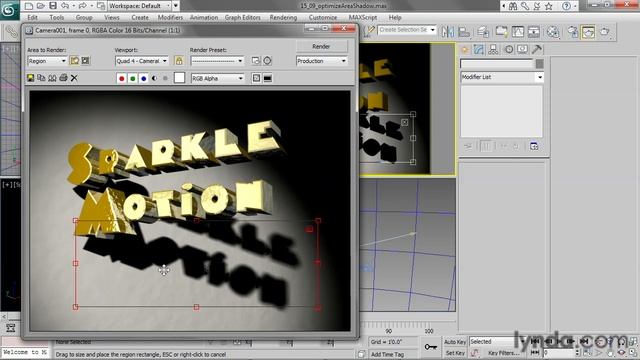The width and height of the screenshot is (640, 360).
Task: Toggle the Green channel button
Action: (x=133, y=78)
